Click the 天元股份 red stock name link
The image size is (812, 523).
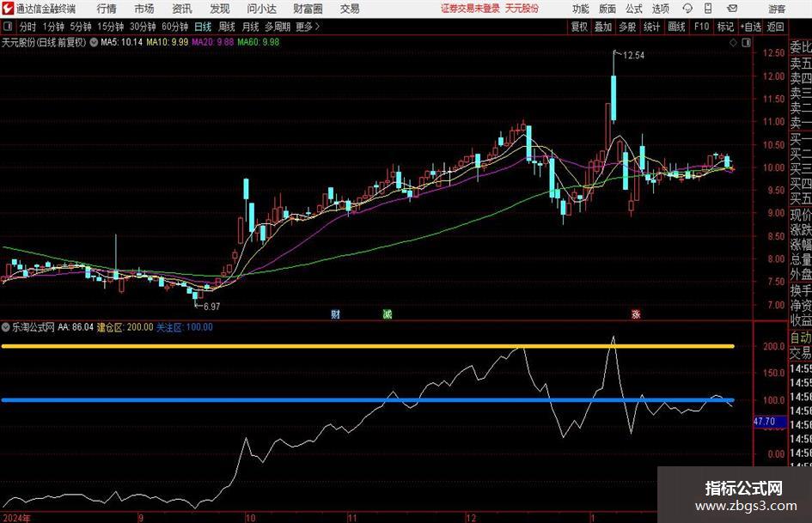point(522,9)
